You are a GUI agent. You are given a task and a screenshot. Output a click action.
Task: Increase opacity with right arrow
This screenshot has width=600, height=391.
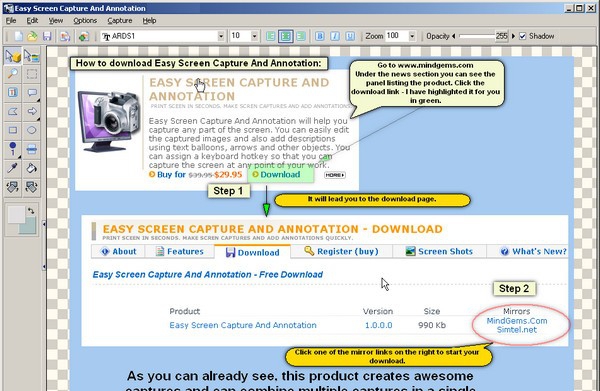click(x=514, y=36)
